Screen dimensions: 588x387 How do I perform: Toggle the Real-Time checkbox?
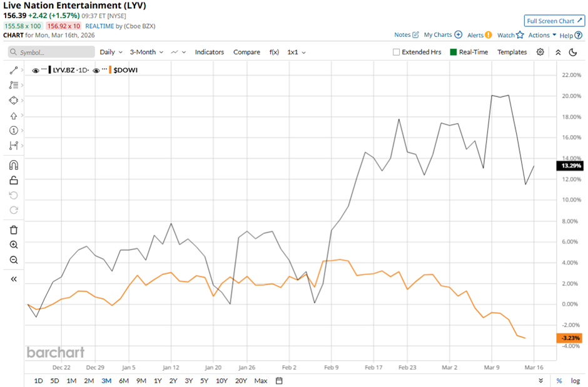[454, 52]
